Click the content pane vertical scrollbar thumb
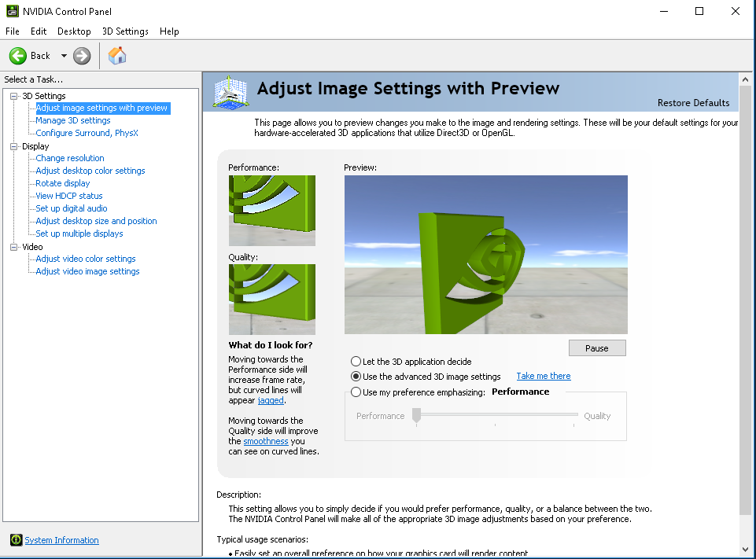Image resolution: width=756 pixels, height=559 pixels. click(x=745, y=300)
